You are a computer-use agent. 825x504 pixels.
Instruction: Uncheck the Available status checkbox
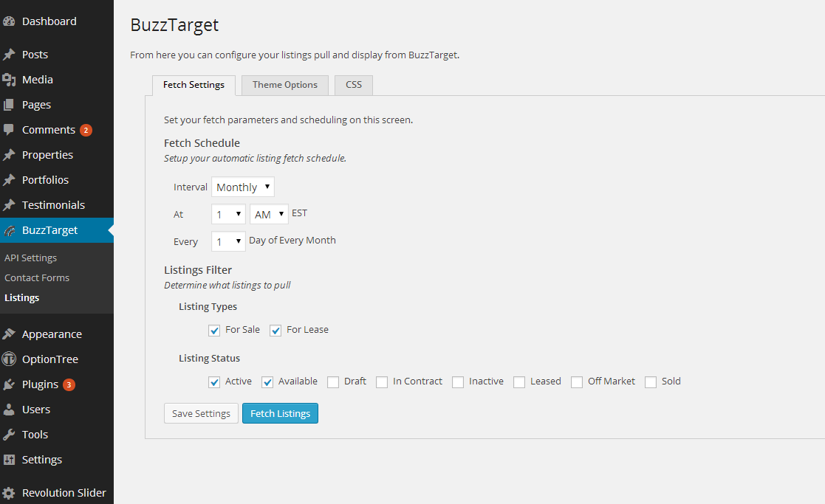pos(267,382)
